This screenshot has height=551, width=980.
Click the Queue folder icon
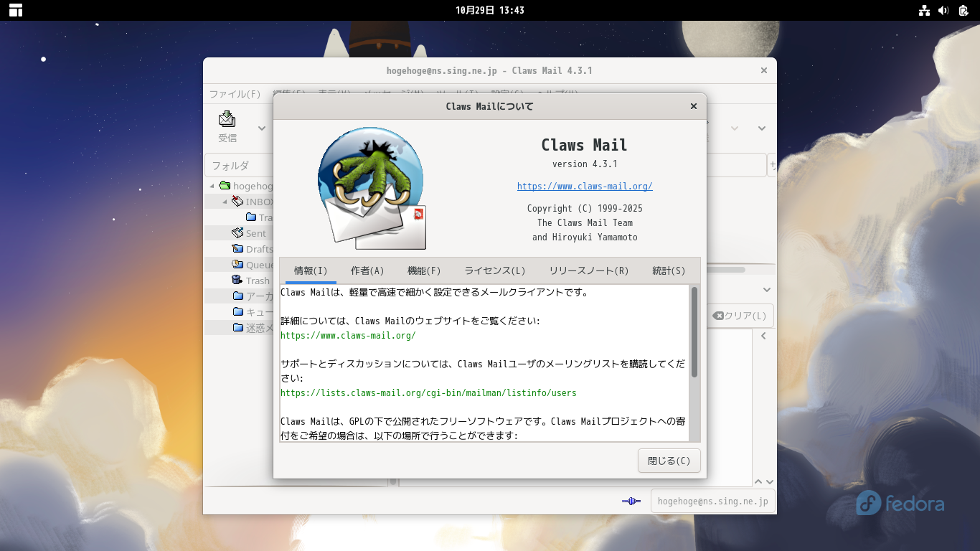pyautogui.click(x=237, y=265)
